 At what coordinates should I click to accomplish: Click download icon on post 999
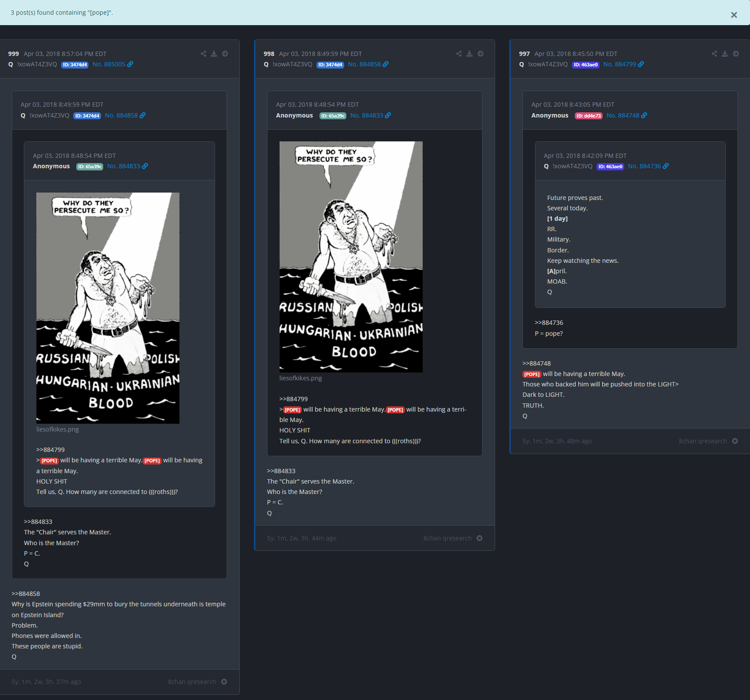point(214,54)
